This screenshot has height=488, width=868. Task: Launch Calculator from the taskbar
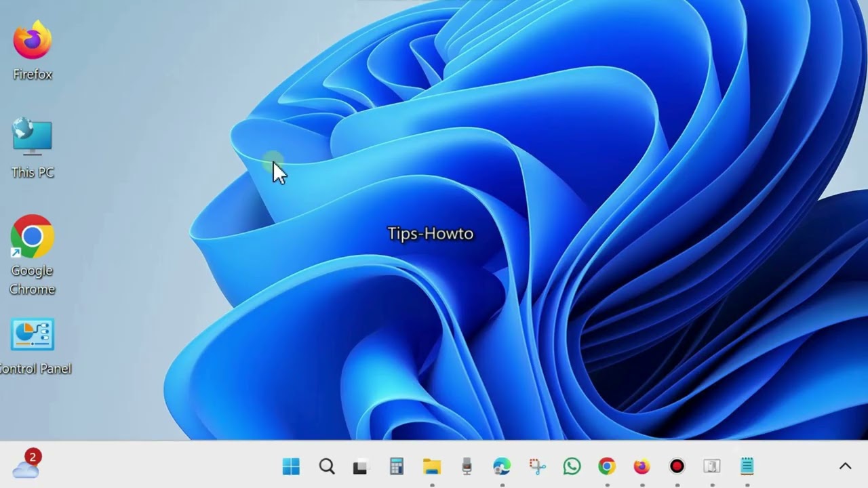(x=397, y=466)
